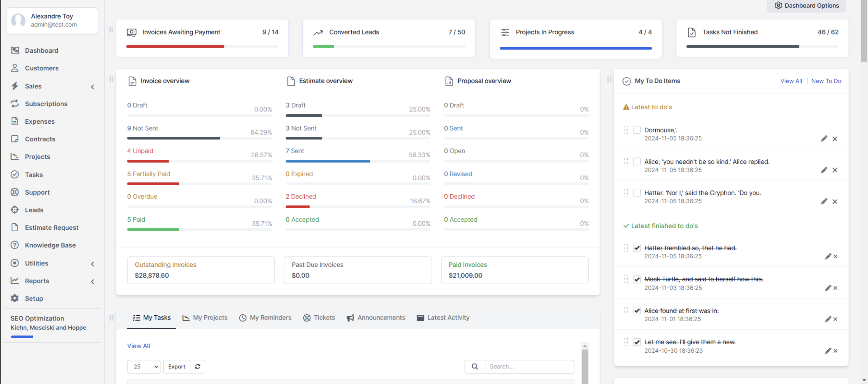Screen dimensions: 868x384
Task: Edit the 'Mock Turtle' finished to-do
Action: (828, 288)
